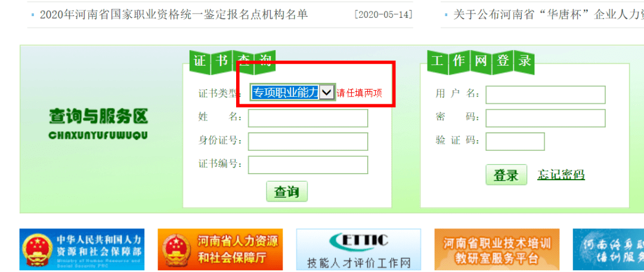644x272 pixels.
Task: Focus the 密码 input box
Action: (x=546, y=118)
